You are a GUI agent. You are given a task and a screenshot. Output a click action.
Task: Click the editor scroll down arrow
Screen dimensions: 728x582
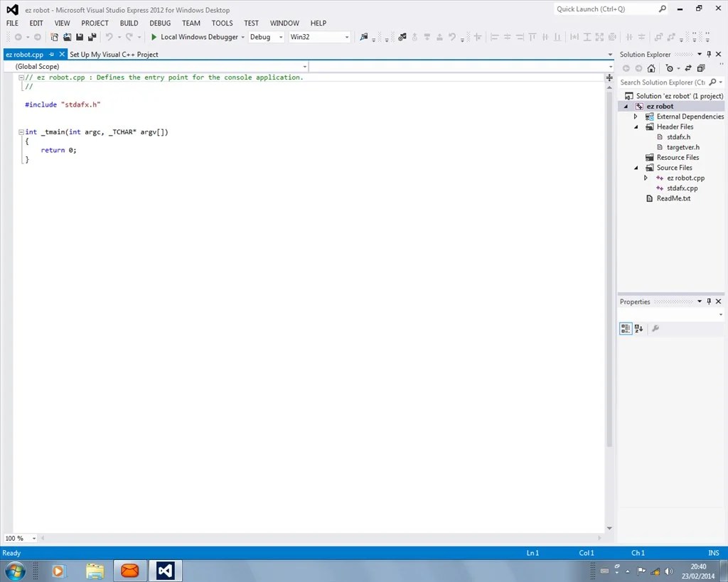(x=609, y=528)
